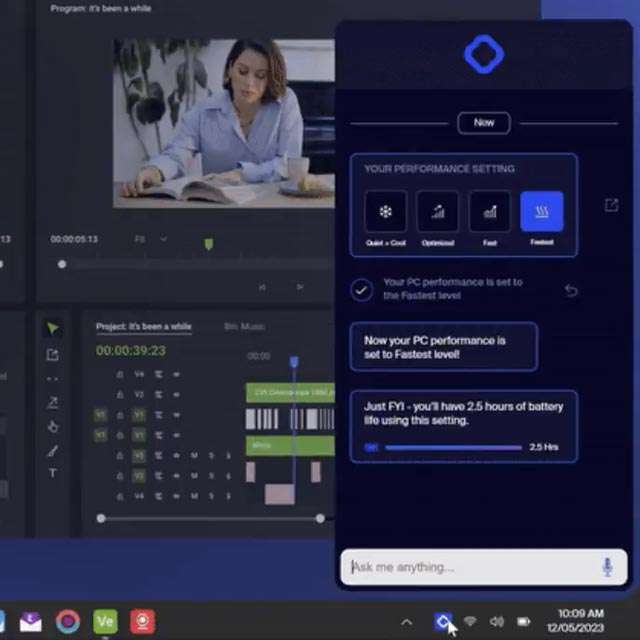Click the 'Just FYI' battery life message

tap(464, 427)
